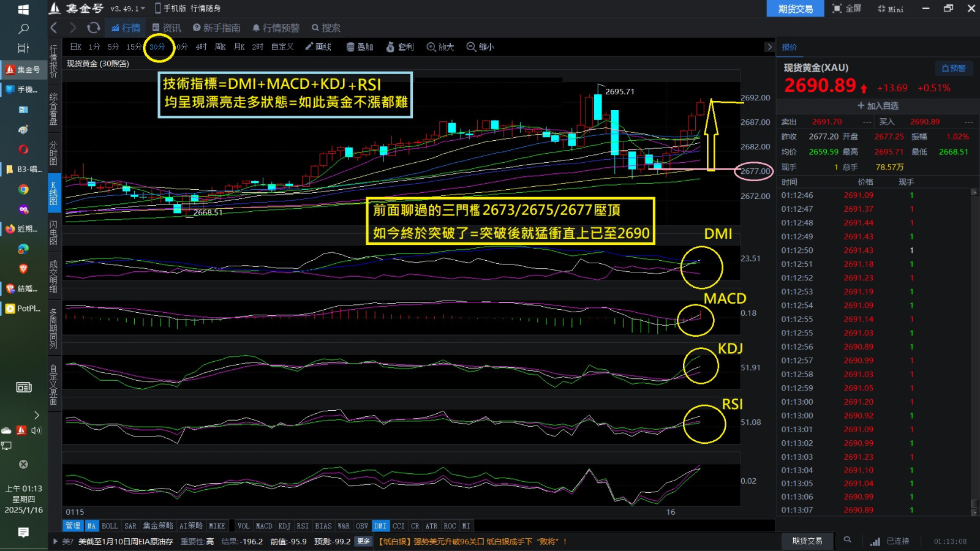Check the 已连接 connection status icon
This screenshot has height=551, width=980.
(876, 541)
